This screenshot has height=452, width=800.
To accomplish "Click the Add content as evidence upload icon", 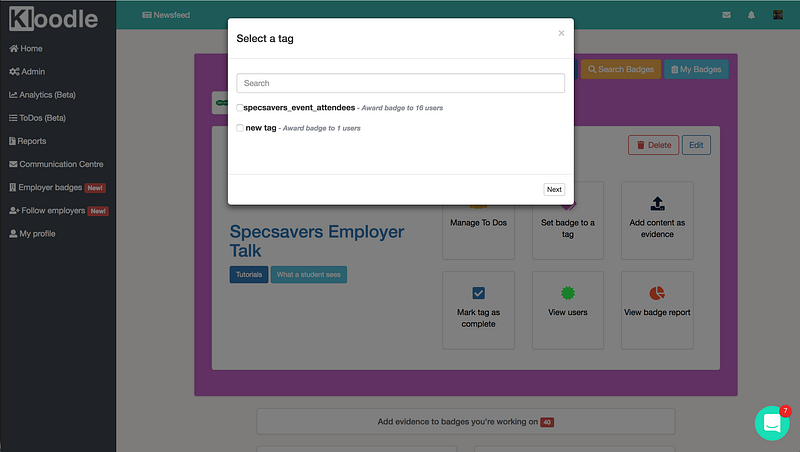I will (657, 204).
